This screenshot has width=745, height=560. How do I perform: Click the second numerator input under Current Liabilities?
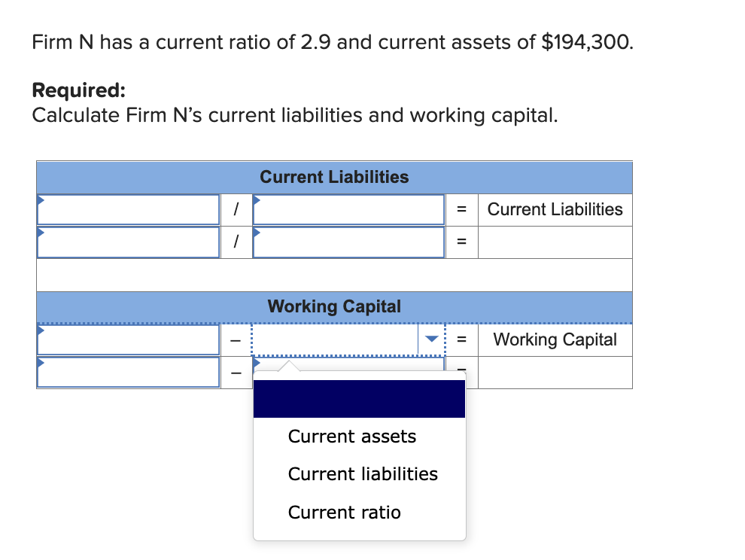(128, 242)
